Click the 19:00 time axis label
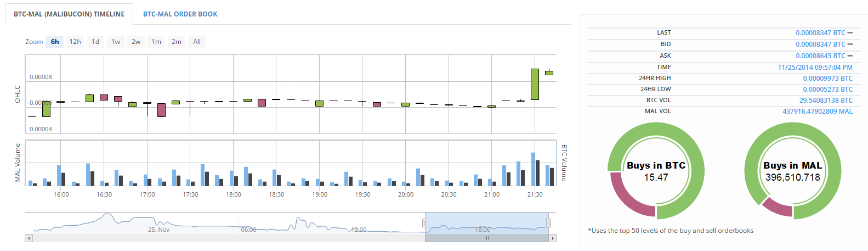Viewport: 868px width, 251px height. tap(320, 194)
